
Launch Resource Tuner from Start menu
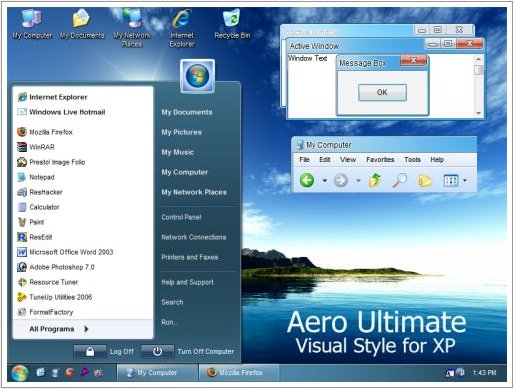(x=48, y=282)
